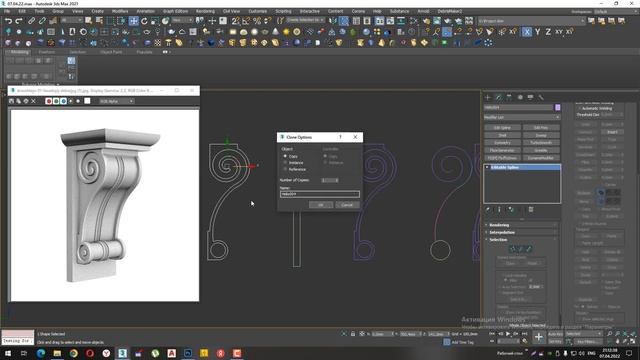Click Clear X icon in render window
This screenshot has height=360, width=640.
pyautogui.click(x=33, y=101)
